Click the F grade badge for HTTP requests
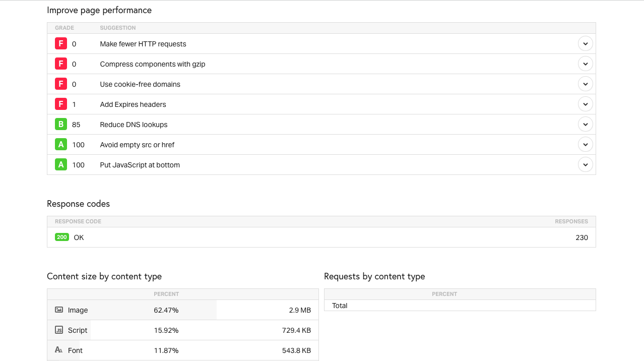Image resolution: width=644 pixels, height=361 pixels. (x=61, y=44)
